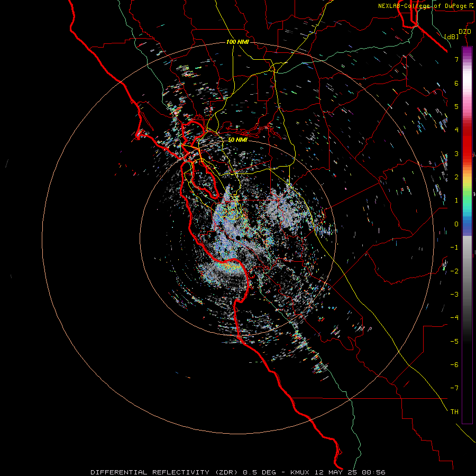Click the Differential Reflectivity KMUX caption

238,472
